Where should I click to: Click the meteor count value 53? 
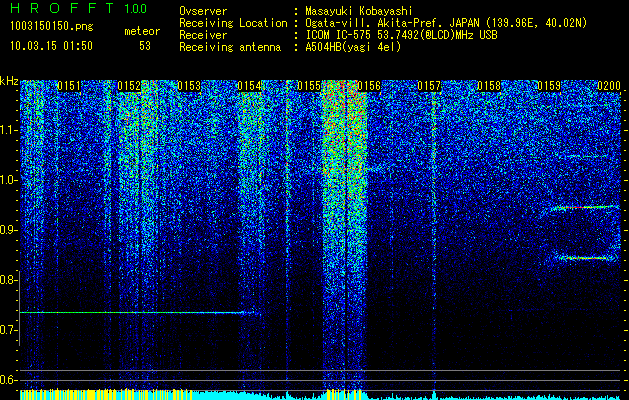(x=145, y=46)
